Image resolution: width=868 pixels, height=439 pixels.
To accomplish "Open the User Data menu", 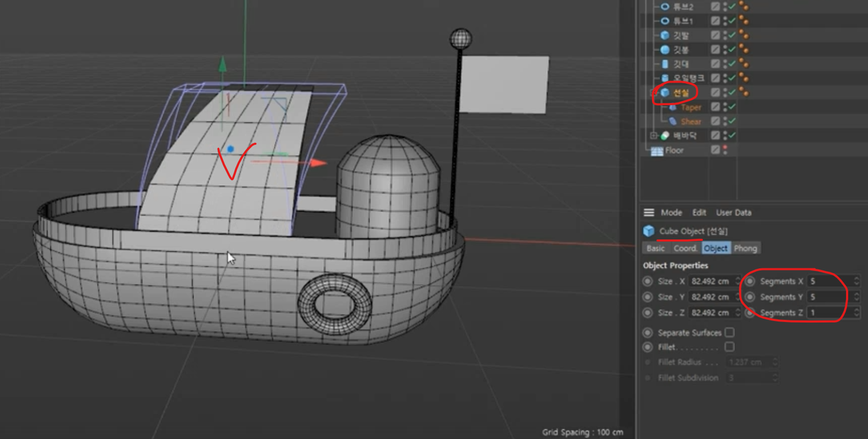I will coord(733,213).
